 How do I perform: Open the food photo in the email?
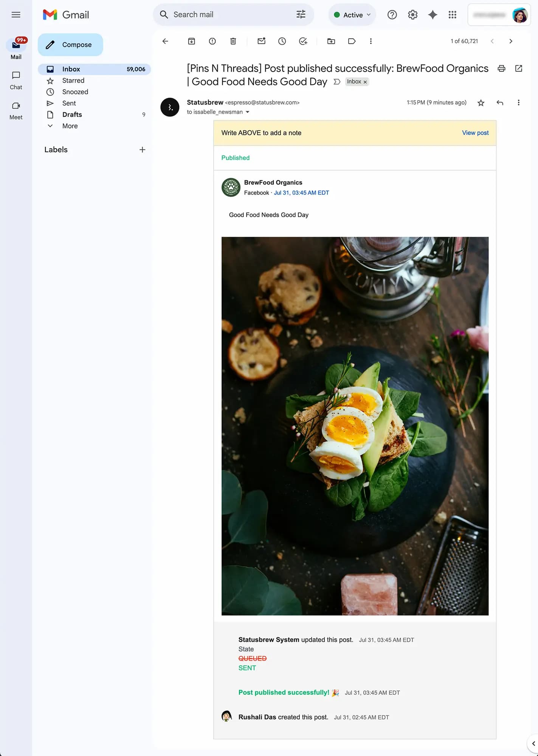[355, 426]
